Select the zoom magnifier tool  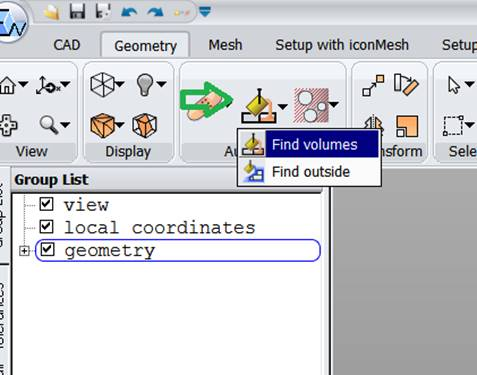[x=49, y=125]
